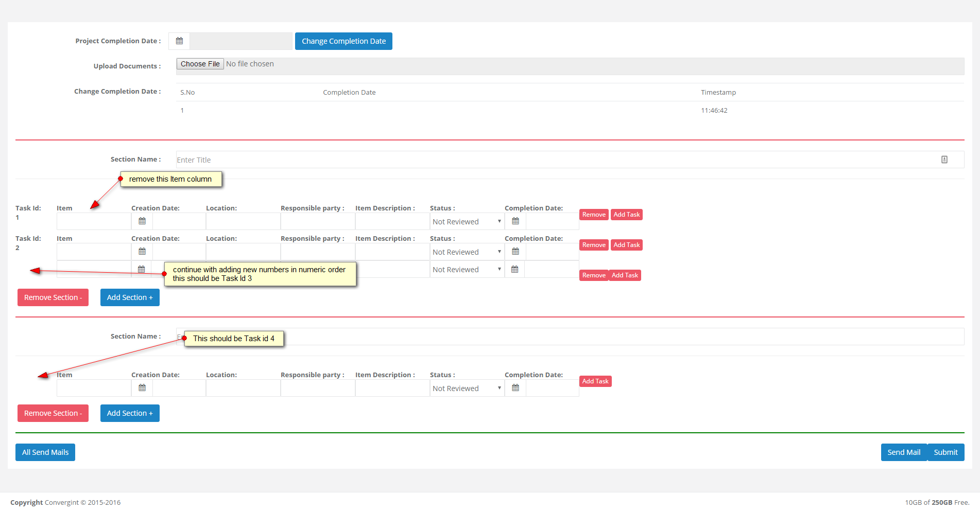
Task: Remove Task 1 using its Remove button
Action: coord(594,215)
